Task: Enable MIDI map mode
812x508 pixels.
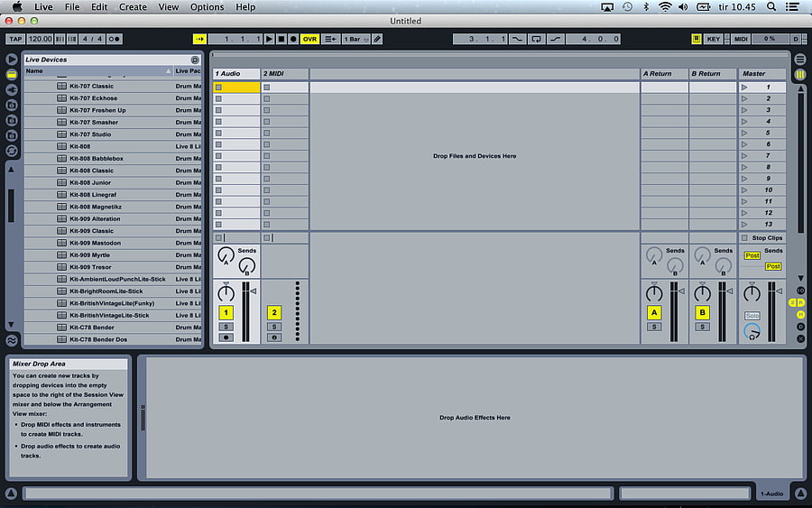Action: (x=741, y=39)
